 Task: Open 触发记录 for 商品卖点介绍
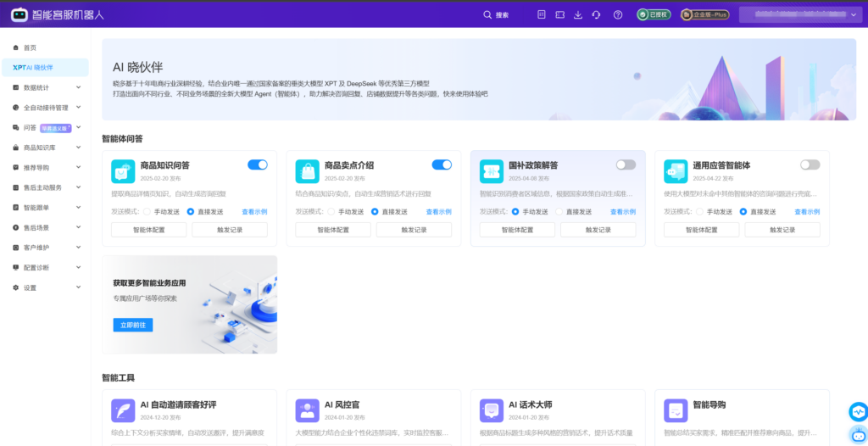click(414, 230)
